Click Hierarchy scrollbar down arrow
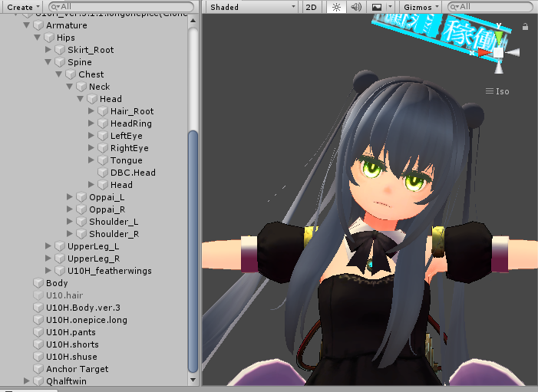538x392 pixels. click(x=193, y=380)
